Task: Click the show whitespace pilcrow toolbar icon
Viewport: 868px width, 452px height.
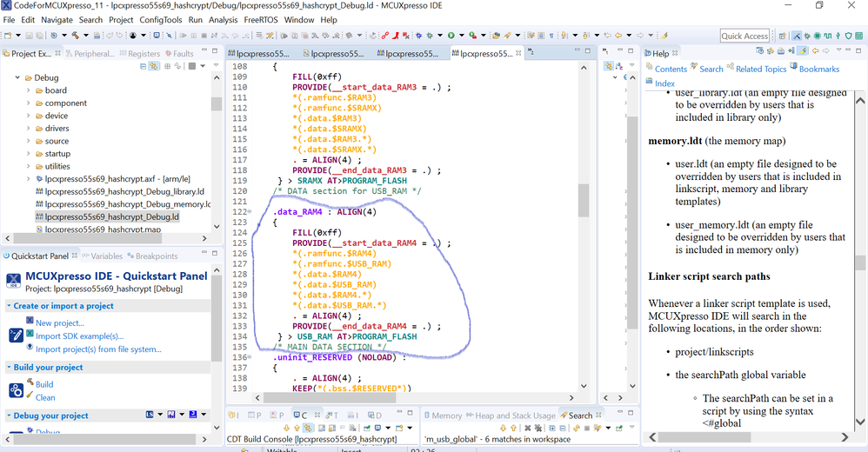Action: pos(552,36)
